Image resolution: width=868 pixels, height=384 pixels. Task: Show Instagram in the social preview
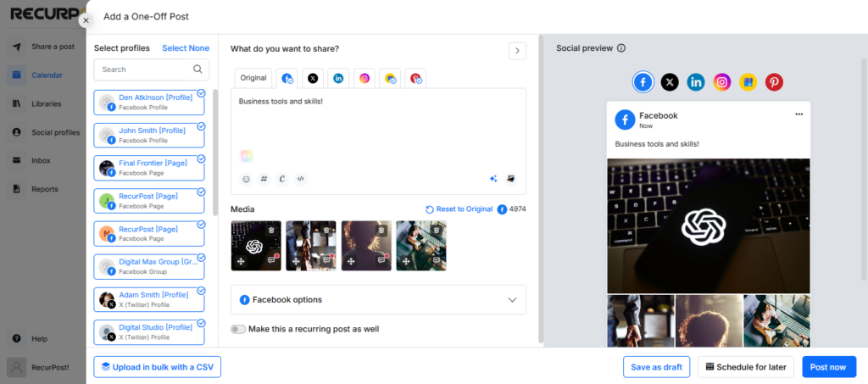click(722, 82)
